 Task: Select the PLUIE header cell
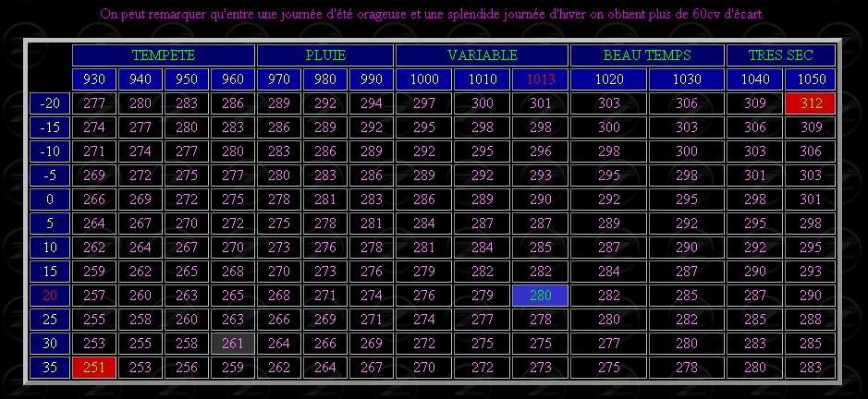click(325, 55)
